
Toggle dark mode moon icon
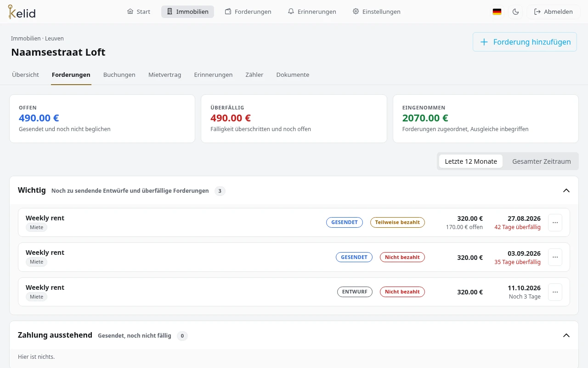click(515, 12)
